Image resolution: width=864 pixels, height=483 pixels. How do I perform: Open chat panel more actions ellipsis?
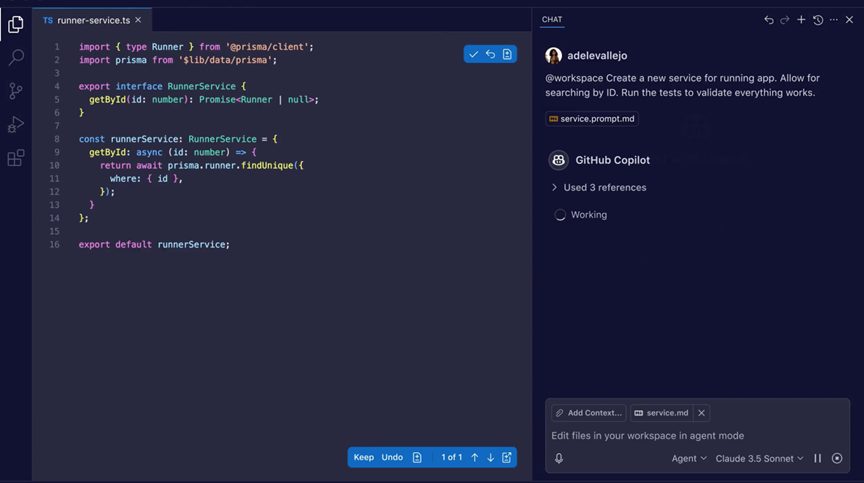pyautogui.click(x=834, y=20)
